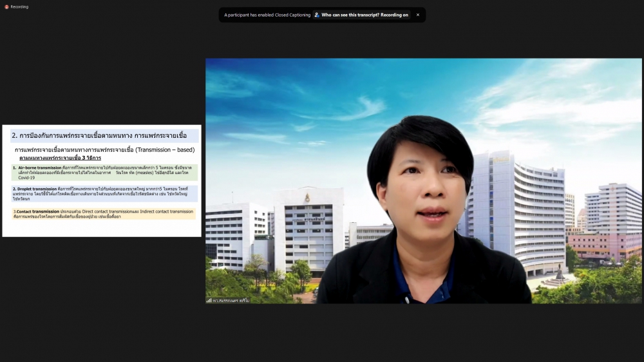Screen dimensions: 644x362
Task: Click the 'Covid-19' text on the slide
Action: pyautogui.click(x=26, y=178)
